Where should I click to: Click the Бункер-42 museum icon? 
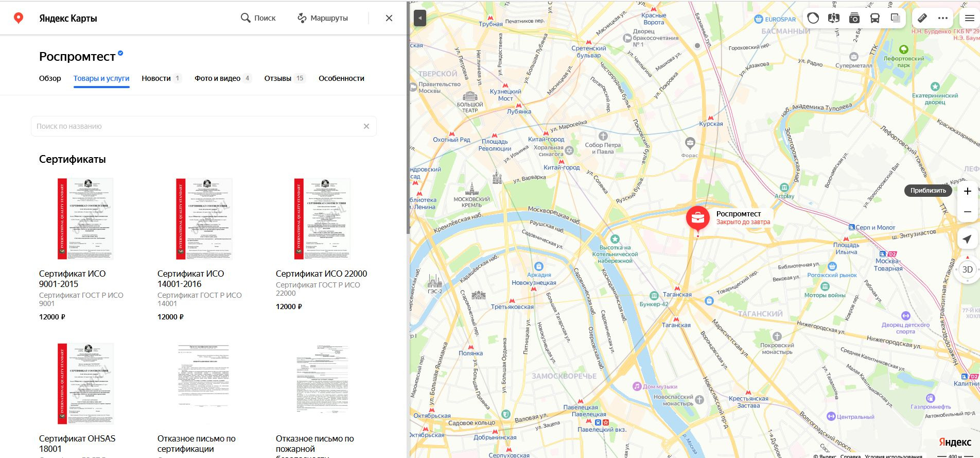click(x=654, y=296)
